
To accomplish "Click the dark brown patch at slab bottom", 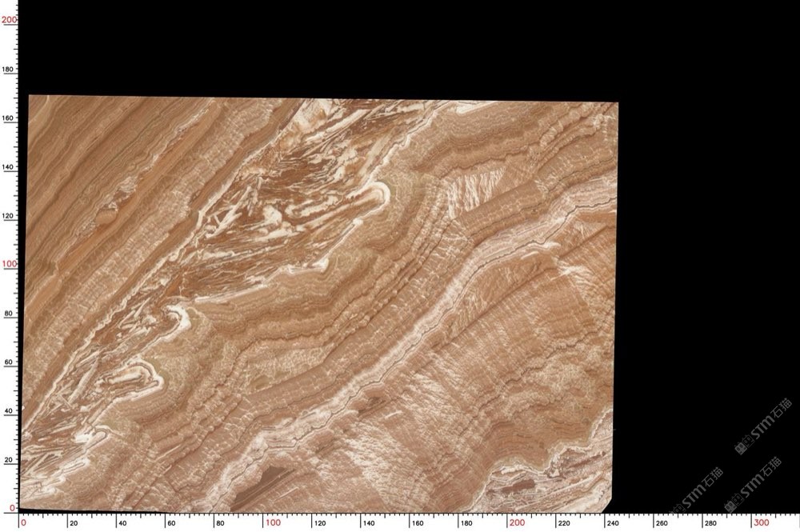I will coord(262,482).
